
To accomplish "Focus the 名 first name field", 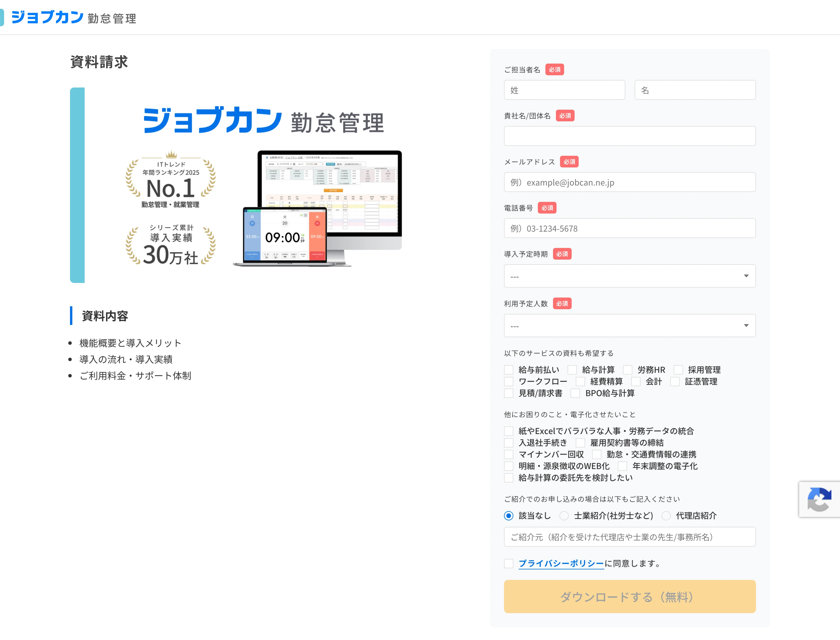I will [695, 90].
